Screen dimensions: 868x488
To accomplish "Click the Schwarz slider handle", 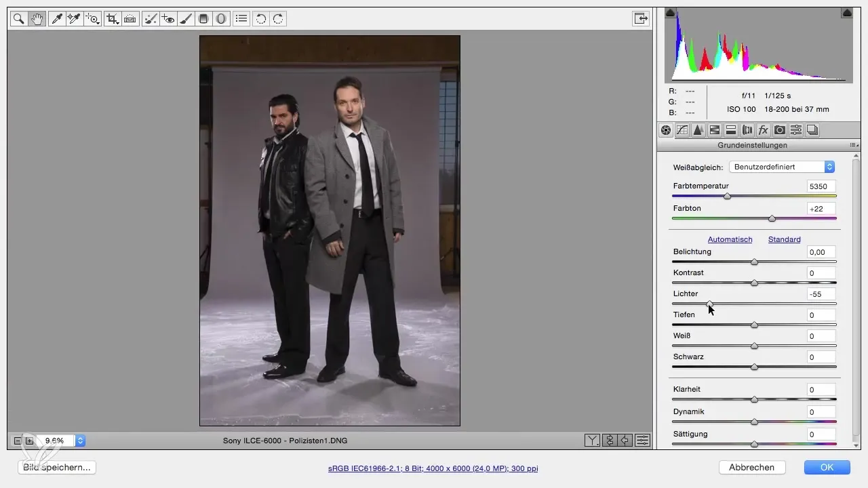I will coord(754,367).
